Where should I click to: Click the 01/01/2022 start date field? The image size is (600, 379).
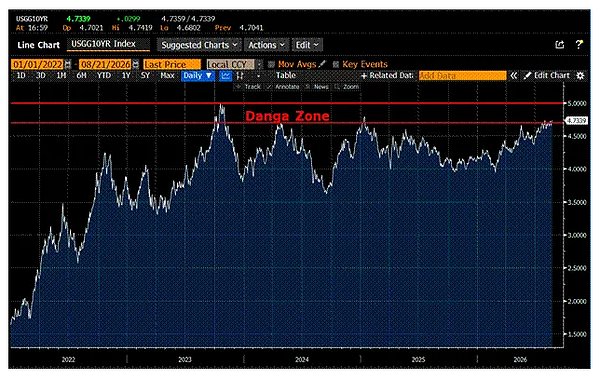[38, 64]
